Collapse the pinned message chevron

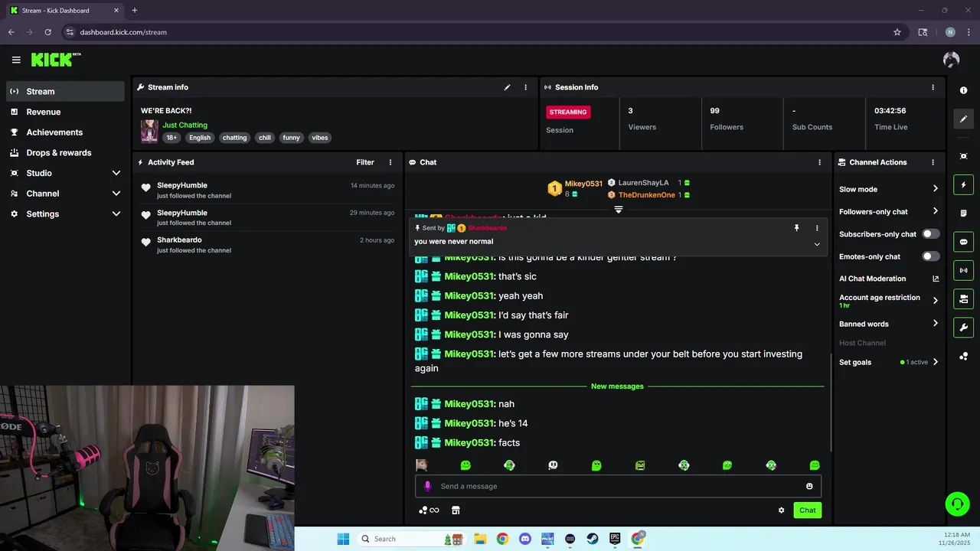click(817, 244)
